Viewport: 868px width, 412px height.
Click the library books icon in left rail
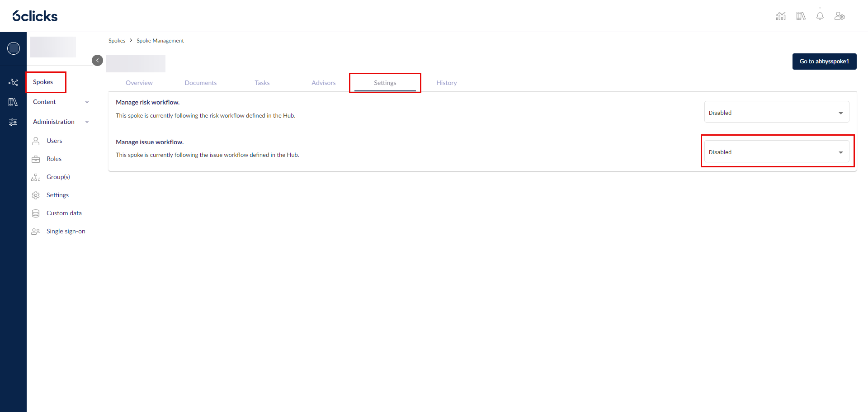pos(13,102)
